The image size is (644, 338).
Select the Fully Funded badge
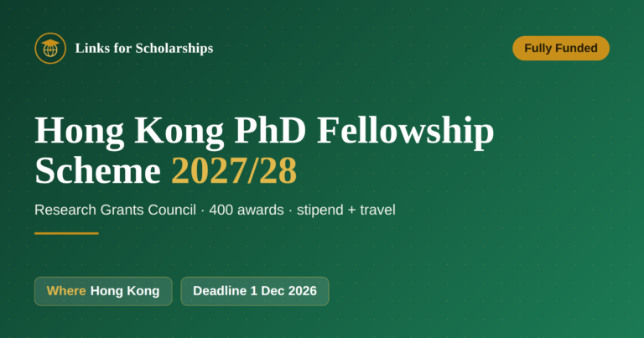[x=561, y=48]
